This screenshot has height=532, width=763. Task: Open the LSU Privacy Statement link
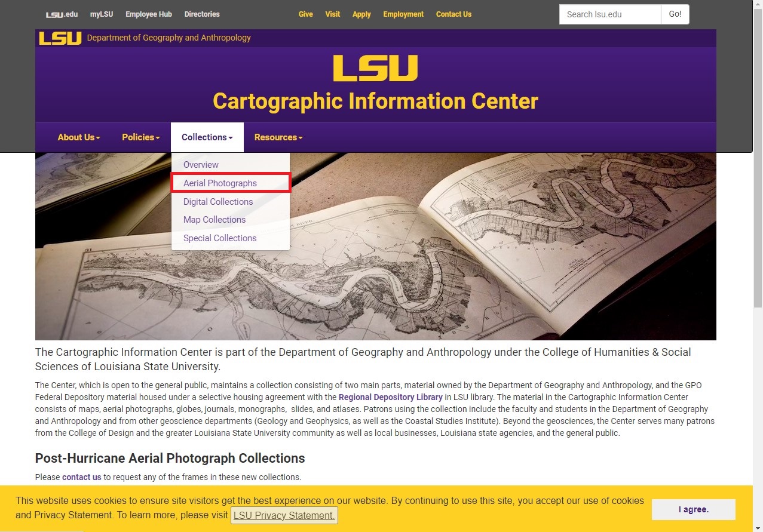(284, 515)
